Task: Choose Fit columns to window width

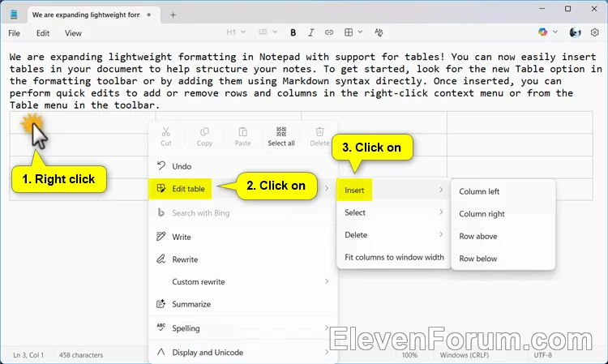Action: point(393,258)
